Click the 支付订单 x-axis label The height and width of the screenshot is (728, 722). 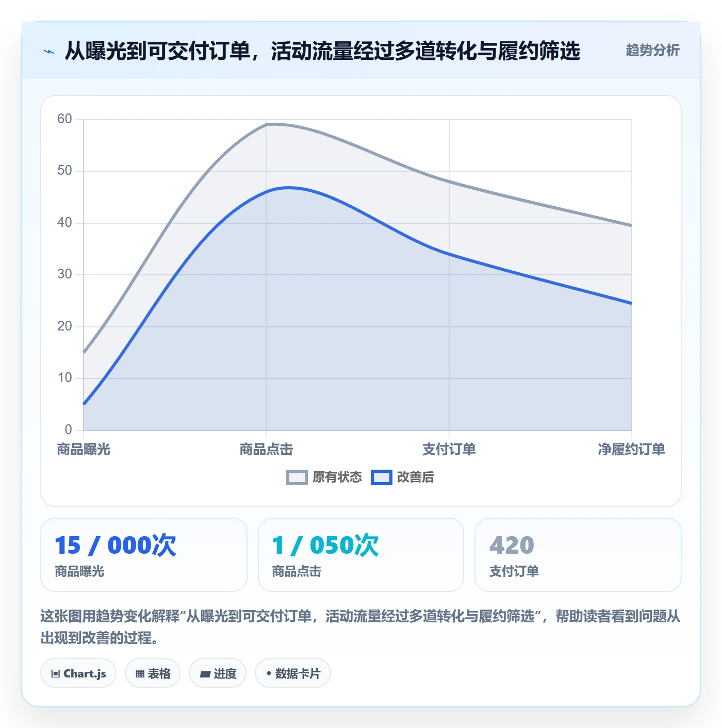click(x=449, y=450)
